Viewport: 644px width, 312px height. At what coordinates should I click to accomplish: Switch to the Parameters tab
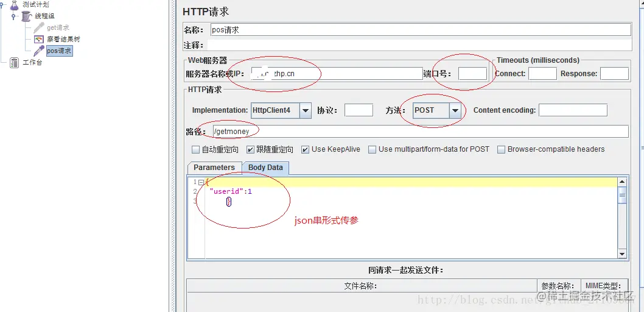click(x=214, y=168)
